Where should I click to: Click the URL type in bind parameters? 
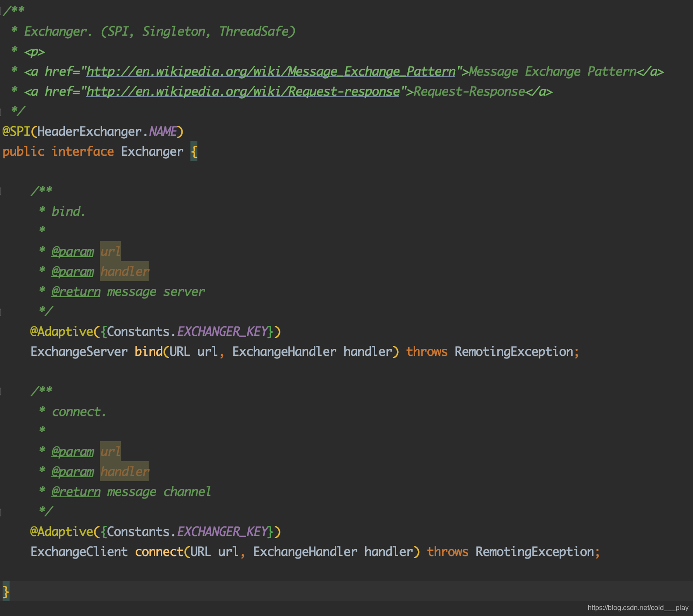180,352
